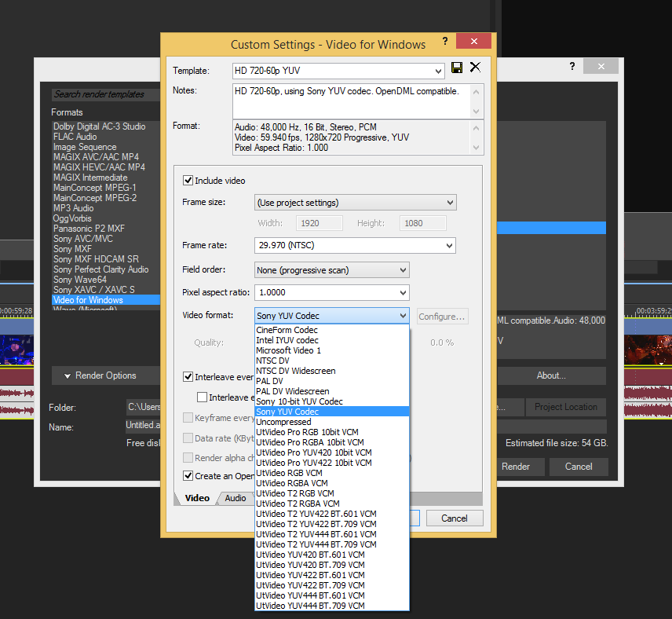This screenshot has height=619, width=672.
Task: Click the help question mark in Custom Settings
Action: pyautogui.click(x=445, y=41)
